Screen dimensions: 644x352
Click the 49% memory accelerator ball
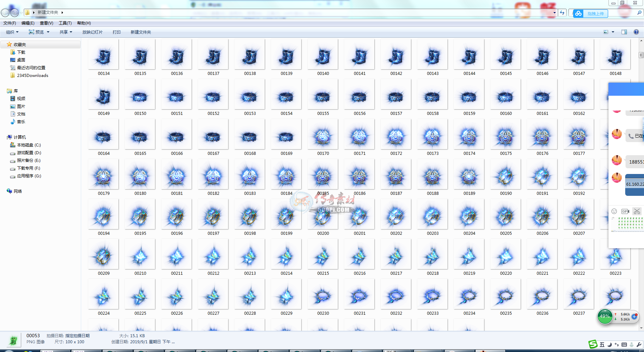(605, 316)
